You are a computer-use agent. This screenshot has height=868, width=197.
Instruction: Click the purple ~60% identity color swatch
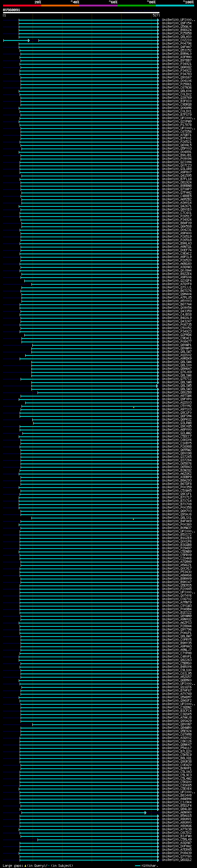98,6
